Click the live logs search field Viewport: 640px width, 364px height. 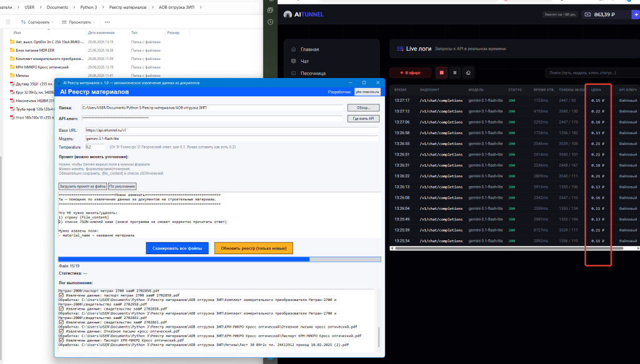[592, 72]
